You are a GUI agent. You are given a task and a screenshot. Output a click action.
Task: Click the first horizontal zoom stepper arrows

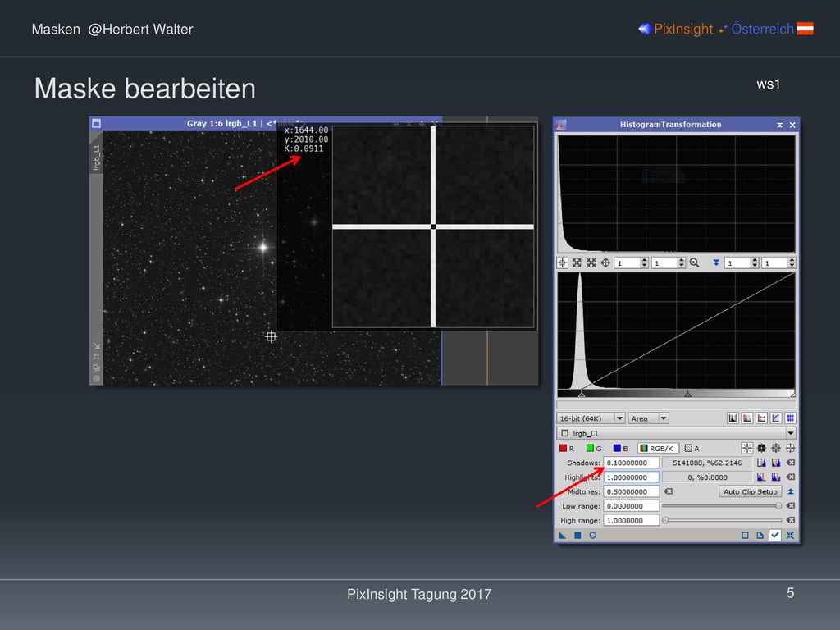[645, 262]
